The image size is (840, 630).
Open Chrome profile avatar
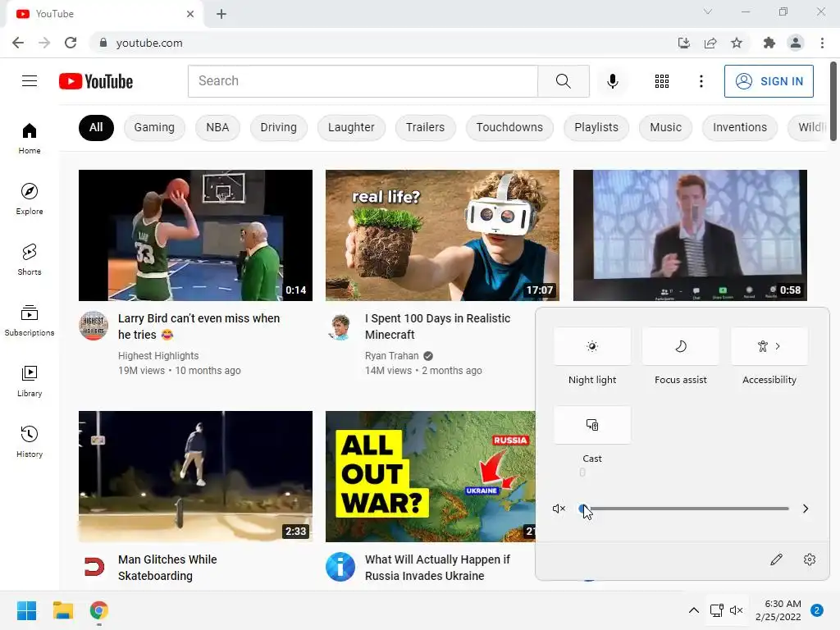796,43
